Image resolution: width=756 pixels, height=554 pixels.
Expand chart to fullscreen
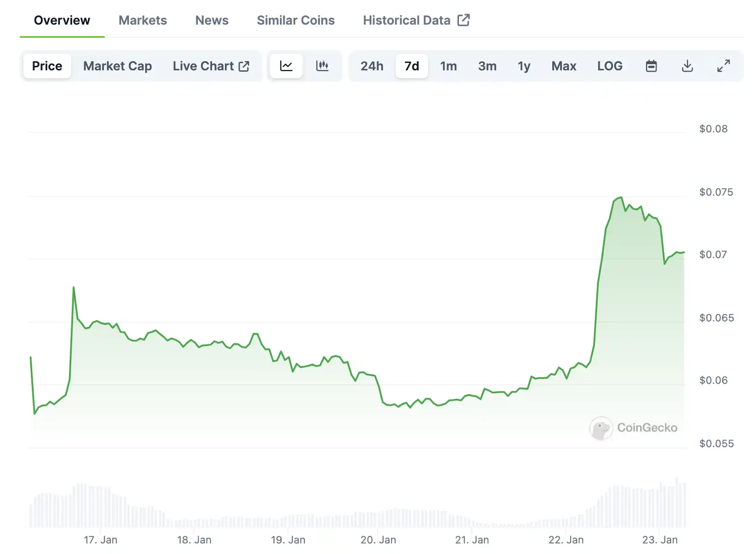pyautogui.click(x=723, y=66)
